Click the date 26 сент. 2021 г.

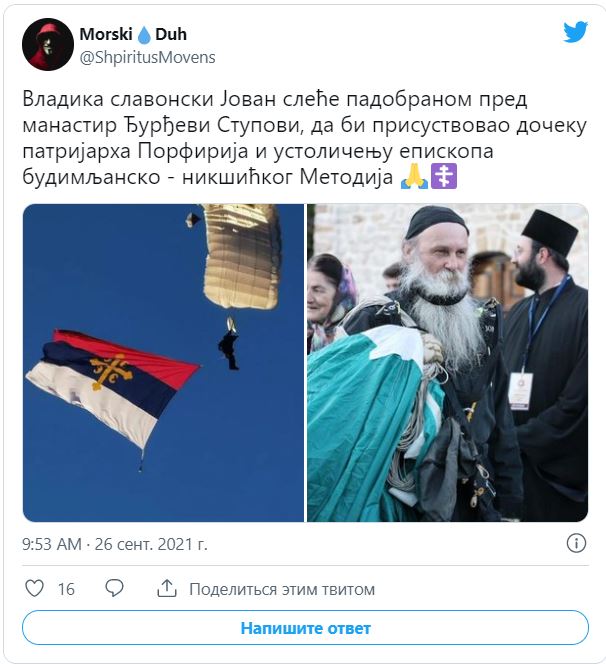pyautogui.click(x=151, y=544)
